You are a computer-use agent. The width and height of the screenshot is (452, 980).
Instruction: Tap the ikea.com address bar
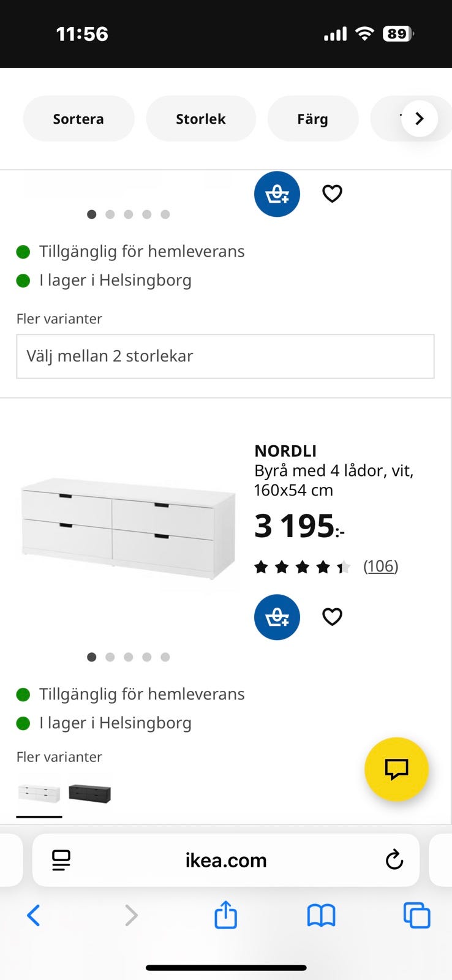[225, 860]
